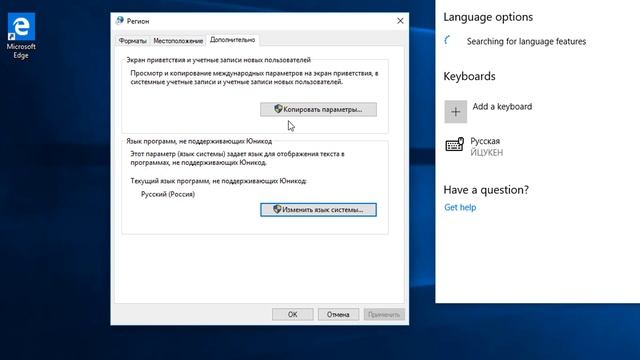Screen dimensions: 640x360
Task: Click the Add a keyboard label
Action: tap(502, 107)
